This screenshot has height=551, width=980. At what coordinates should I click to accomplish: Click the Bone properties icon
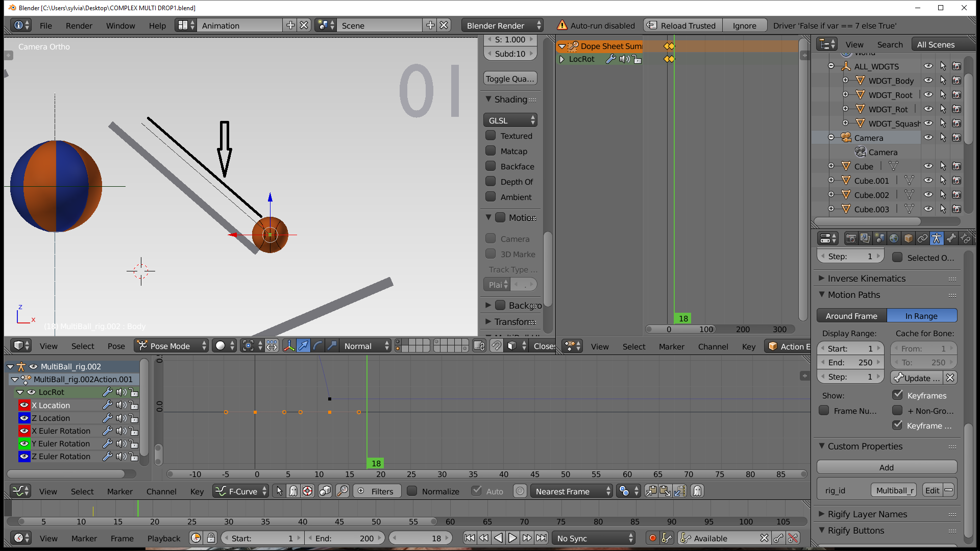952,238
